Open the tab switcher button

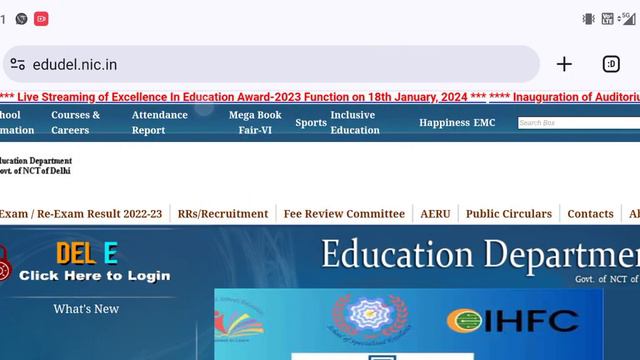coord(611,64)
